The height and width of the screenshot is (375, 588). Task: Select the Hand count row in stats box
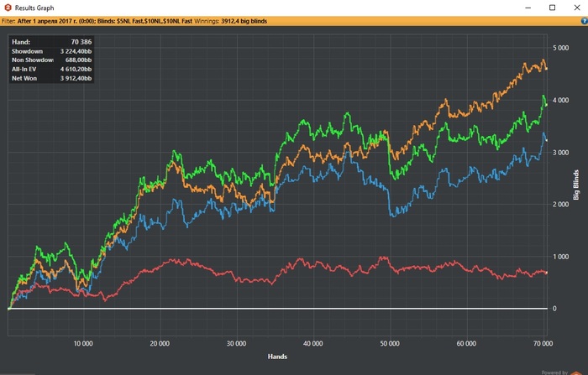tap(51, 41)
